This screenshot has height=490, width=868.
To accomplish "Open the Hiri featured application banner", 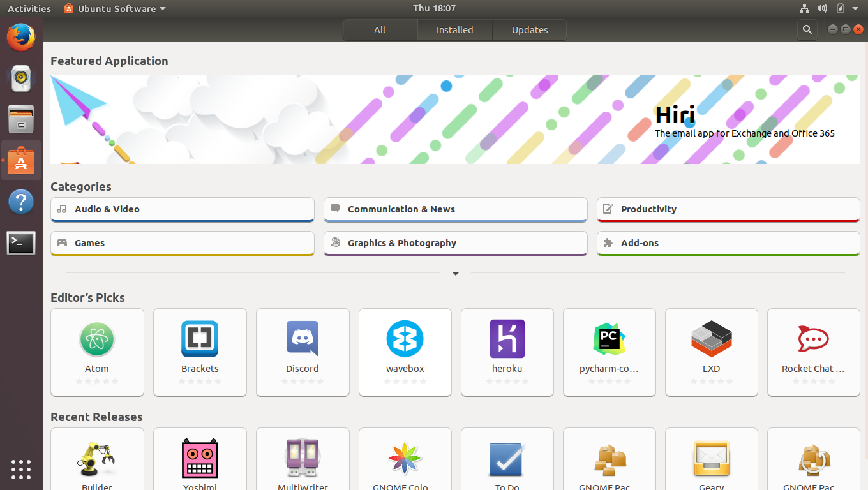I will tap(456, 120).
